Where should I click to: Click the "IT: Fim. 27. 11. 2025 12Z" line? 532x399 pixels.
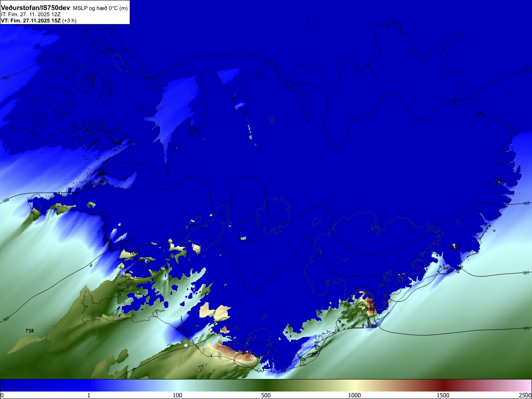31,15
